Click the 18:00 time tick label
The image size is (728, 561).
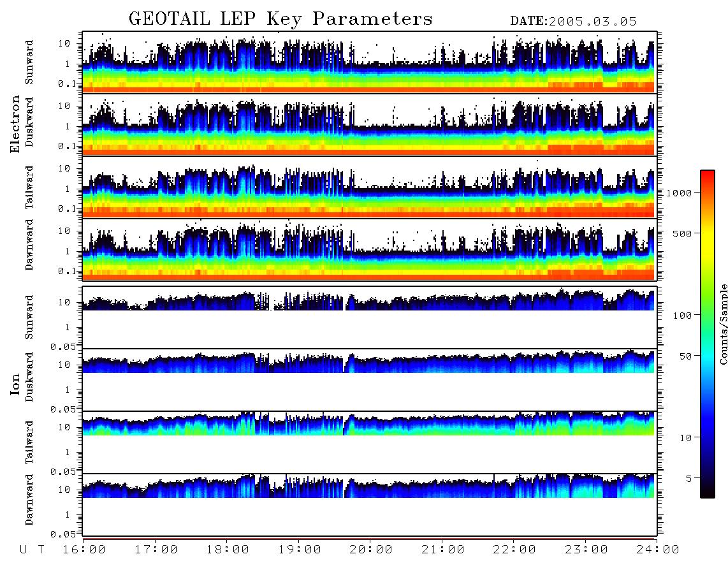(228, 550)
